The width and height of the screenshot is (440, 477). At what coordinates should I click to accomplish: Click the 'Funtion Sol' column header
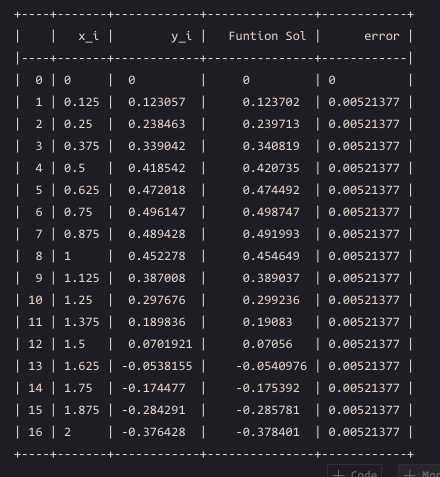267,36
